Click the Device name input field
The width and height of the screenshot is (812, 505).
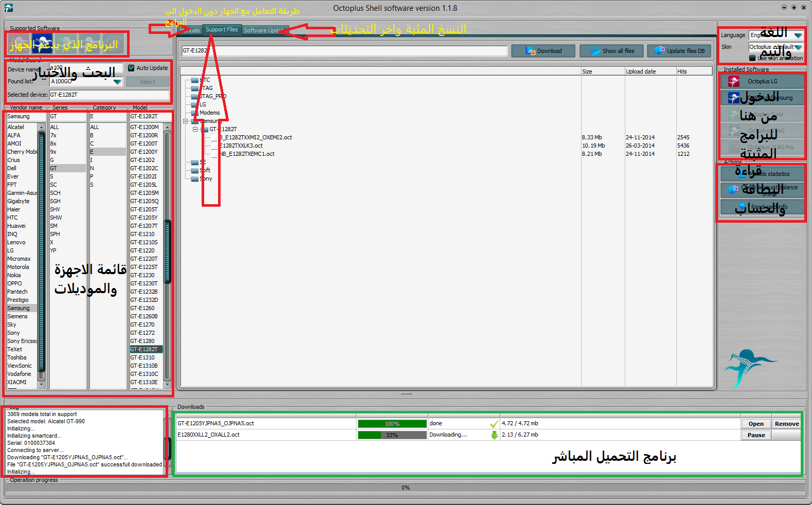pyautogui.click(x=86, y=68)
